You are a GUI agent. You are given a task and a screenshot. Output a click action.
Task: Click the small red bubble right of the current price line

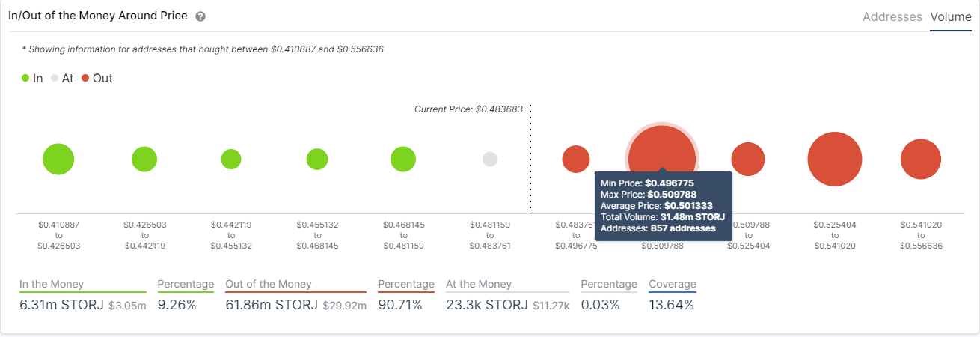[576, 159]
